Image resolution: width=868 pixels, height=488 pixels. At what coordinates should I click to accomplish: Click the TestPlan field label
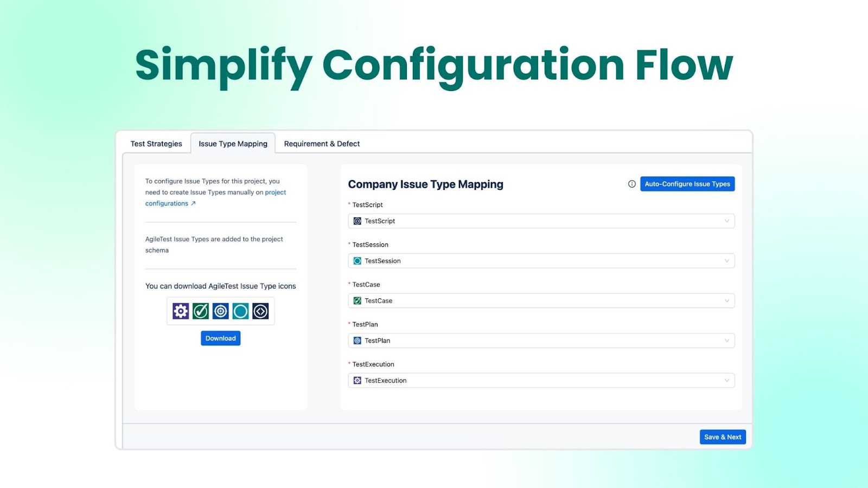pos(365,324)
